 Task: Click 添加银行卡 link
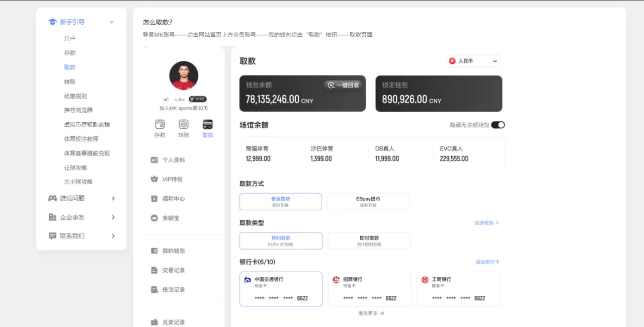click(488, 262)
